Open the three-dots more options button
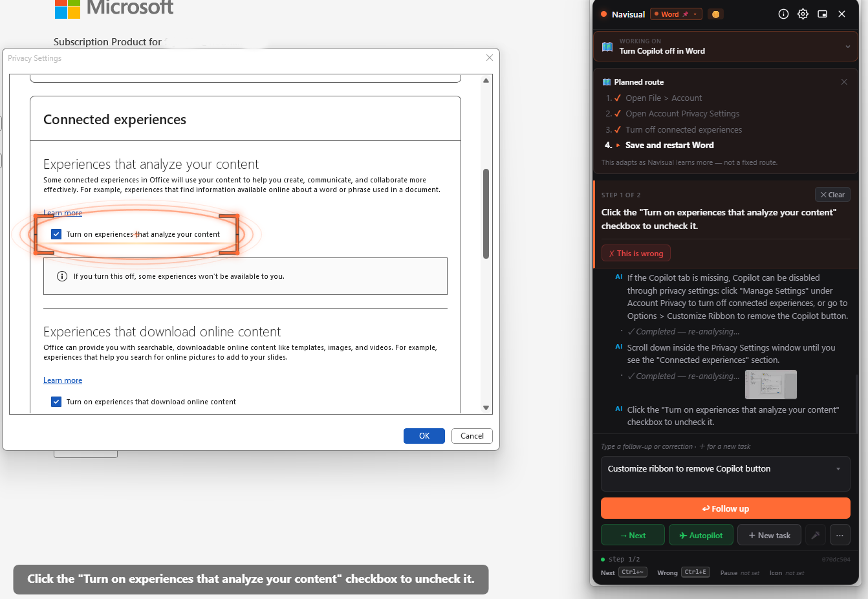This screenshot has height=599, width=868. 840,535
